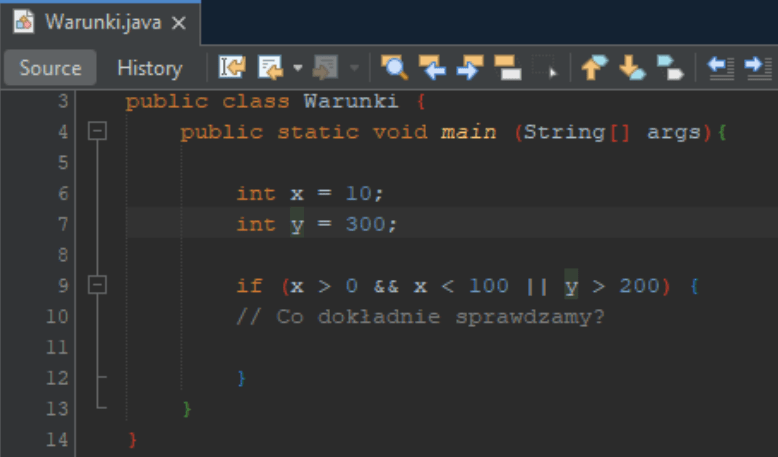Select the Source view button
Screen dimensions: 778x457
[51, 68]
